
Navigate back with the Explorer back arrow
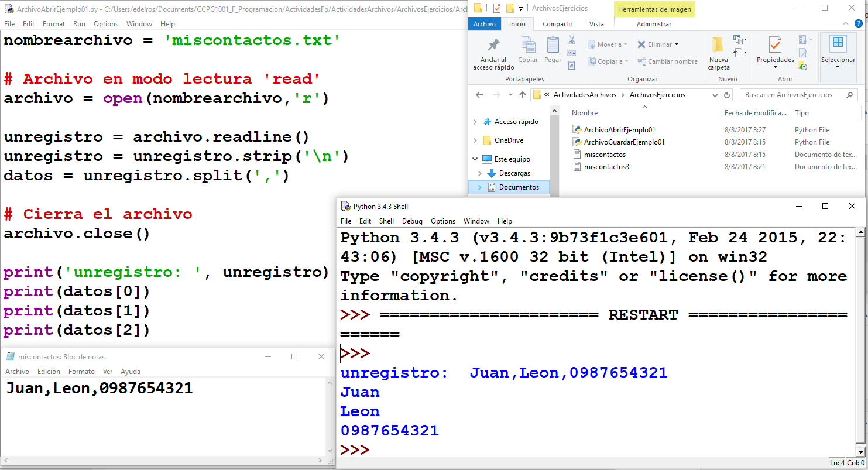(x=479, y=95)
